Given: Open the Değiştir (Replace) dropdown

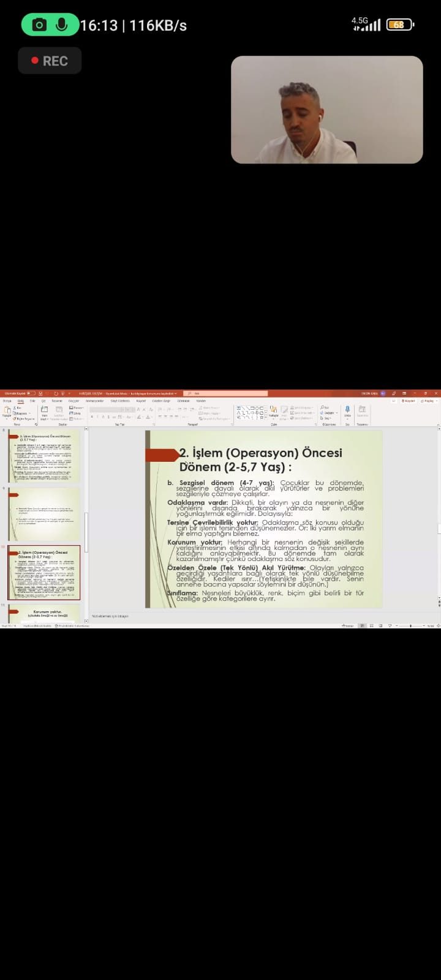Looking at the screenshot, I should point(328,413).
